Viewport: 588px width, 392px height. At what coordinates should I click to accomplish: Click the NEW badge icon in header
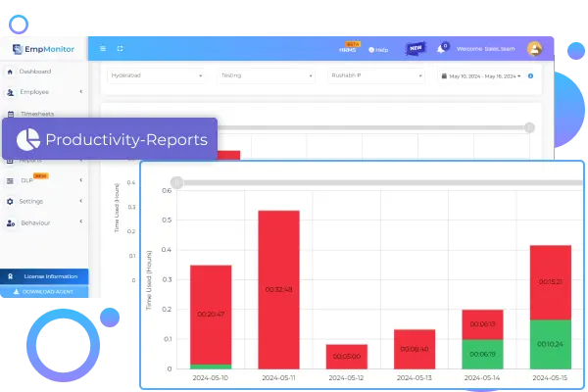tap(416, 47)
